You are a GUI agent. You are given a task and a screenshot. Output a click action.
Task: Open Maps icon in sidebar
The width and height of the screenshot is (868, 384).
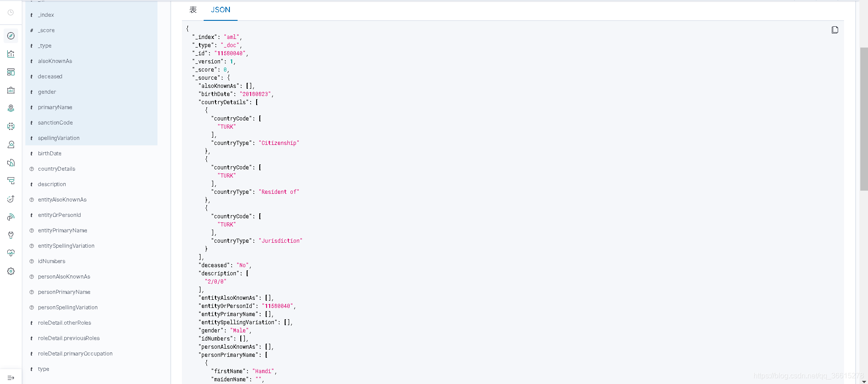pyautogui.click(x=11, y=108)
